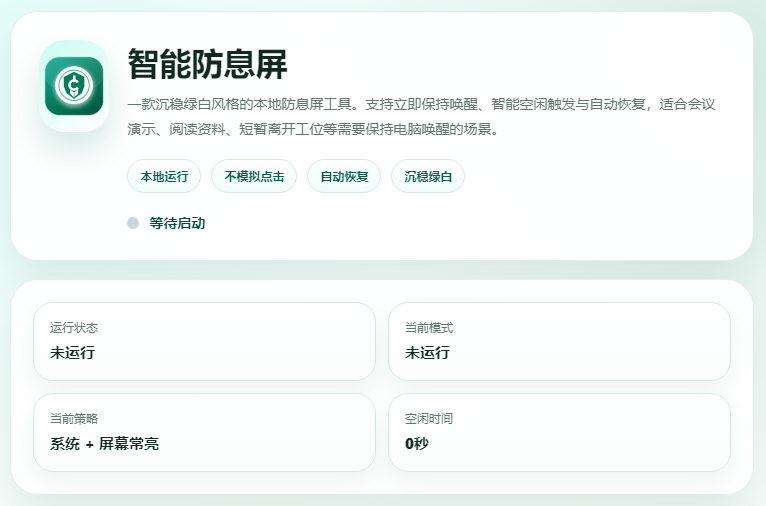Click the grey status dot beside 等待启动
This screenshot has height=506, width=766.
pos(133,223)
